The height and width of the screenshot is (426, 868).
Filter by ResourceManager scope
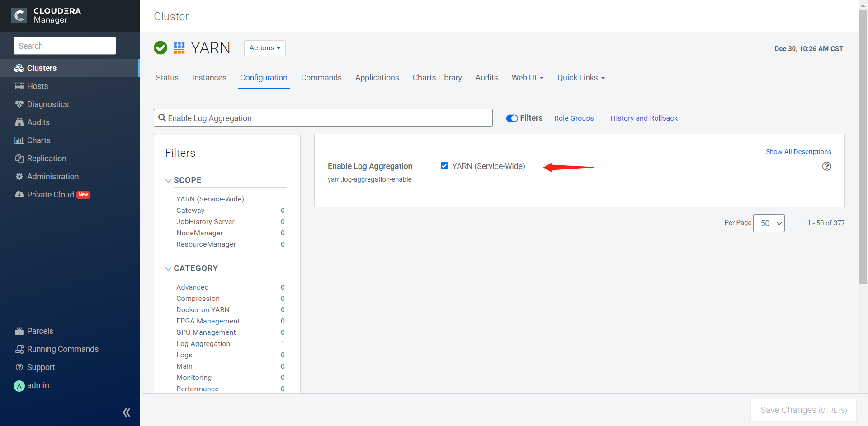(x=206, y=244)
